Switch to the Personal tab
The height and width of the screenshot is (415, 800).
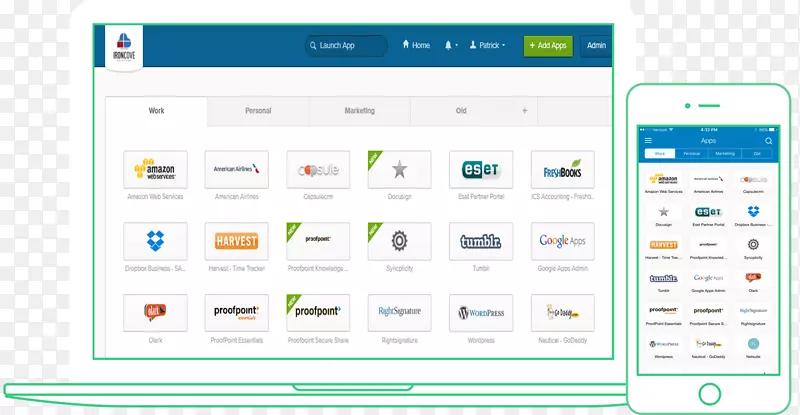[258, 111]
